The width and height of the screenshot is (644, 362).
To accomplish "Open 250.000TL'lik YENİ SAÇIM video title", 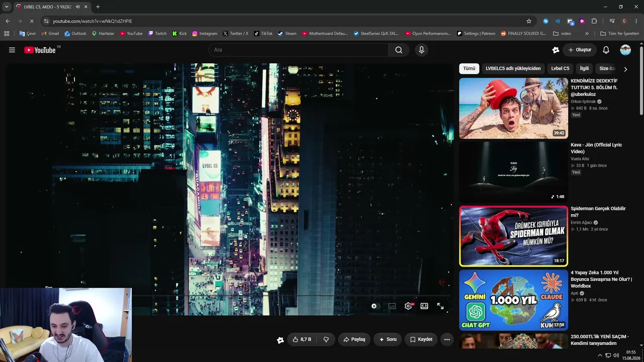I will tap(600, 340).
